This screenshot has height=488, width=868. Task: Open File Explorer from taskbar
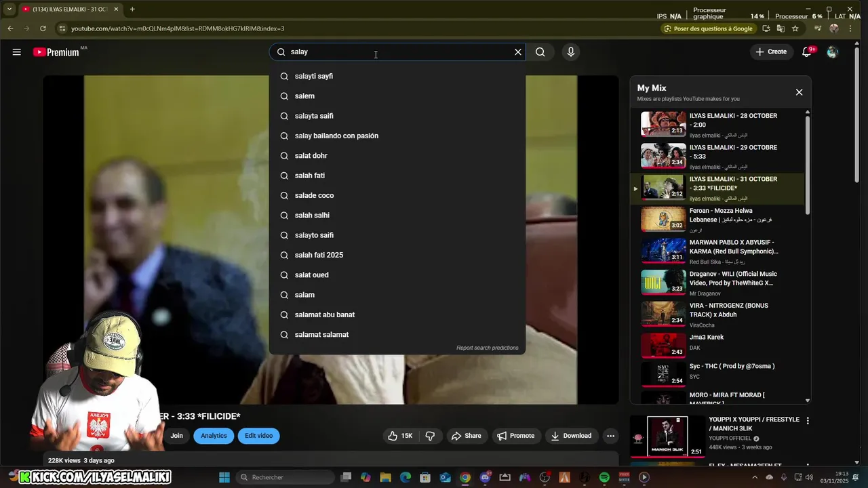click(x=386, y=477)
